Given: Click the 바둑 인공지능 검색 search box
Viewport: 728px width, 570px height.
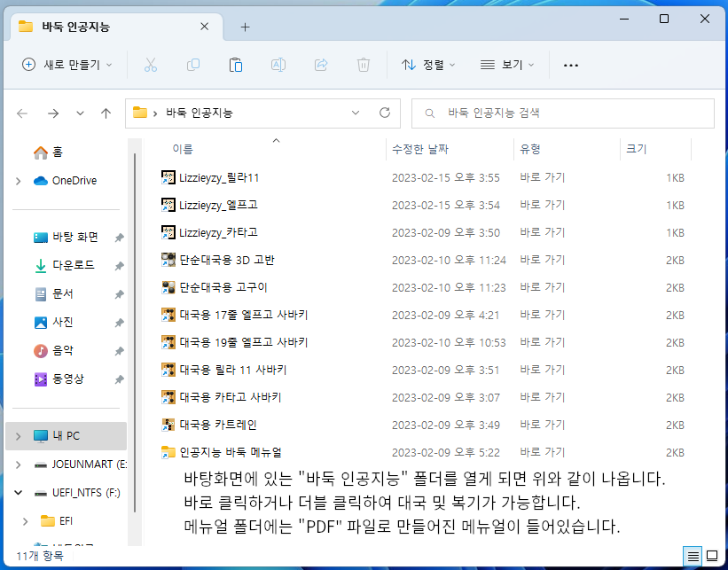Looking at the screenshot, I should click(563, 113).
